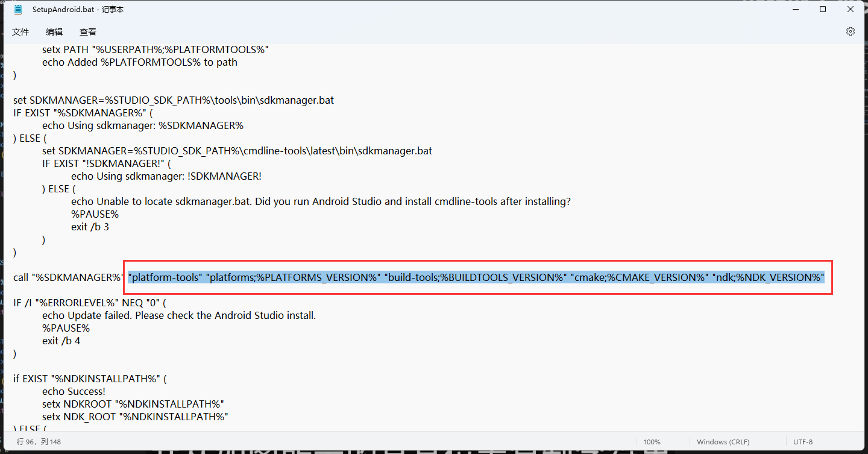Click the 'Unable to locate sdkmanager.bat' line
This screenshot has width=868, height=454.
321,201
